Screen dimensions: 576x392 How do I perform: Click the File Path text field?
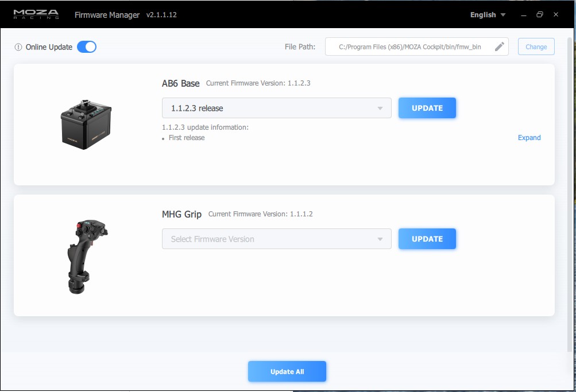[x=409, y=47]
